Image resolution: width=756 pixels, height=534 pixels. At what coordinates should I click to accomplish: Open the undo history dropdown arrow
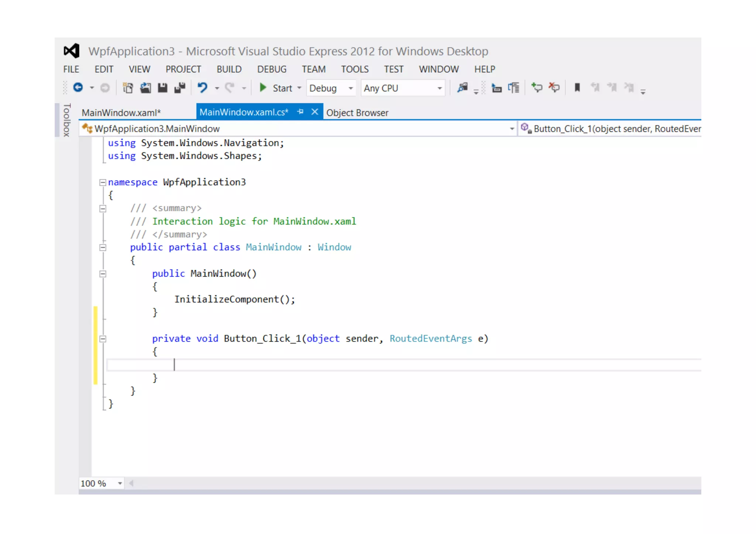pos(217,88)
